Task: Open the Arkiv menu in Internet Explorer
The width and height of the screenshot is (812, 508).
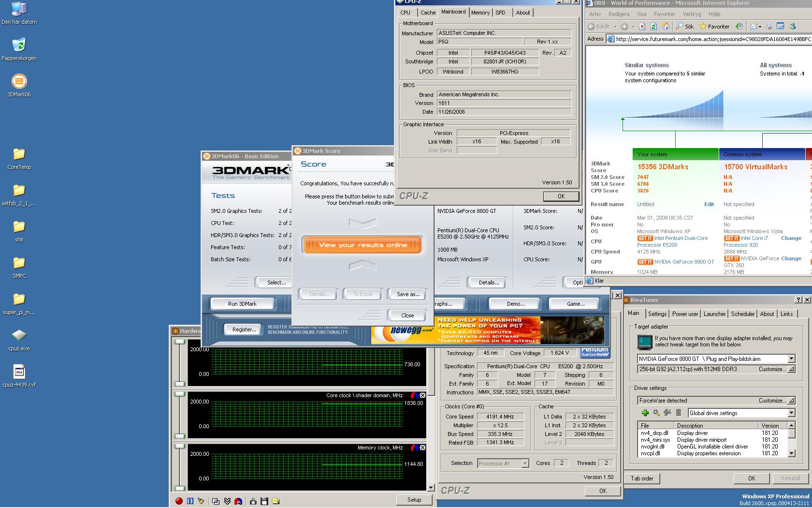Action: coord(595,14)
